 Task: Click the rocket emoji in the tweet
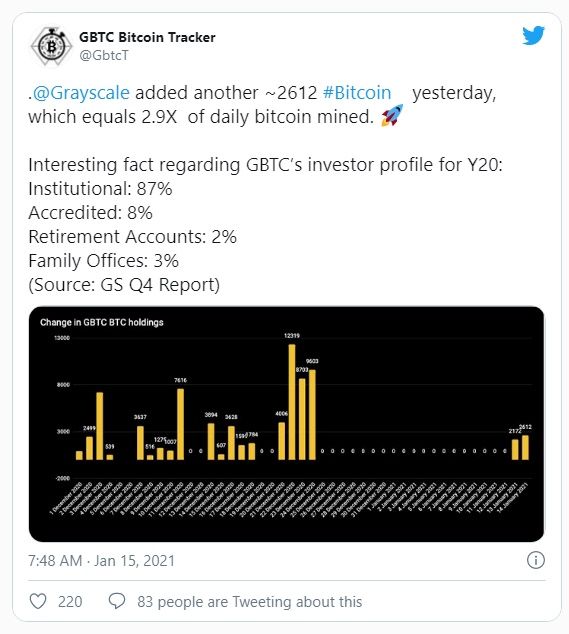[x=392, y=116]
